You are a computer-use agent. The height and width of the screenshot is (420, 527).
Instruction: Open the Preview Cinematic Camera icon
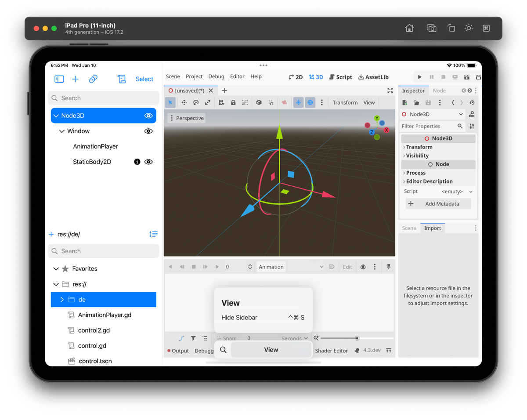(284, 102)
